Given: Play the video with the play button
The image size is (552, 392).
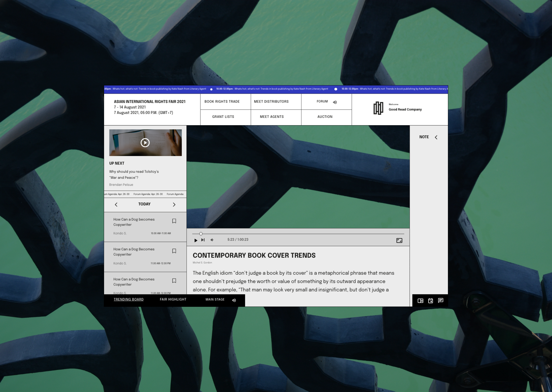Looking at the screenshot, I should pyautogui.click(x=196, y=240).
